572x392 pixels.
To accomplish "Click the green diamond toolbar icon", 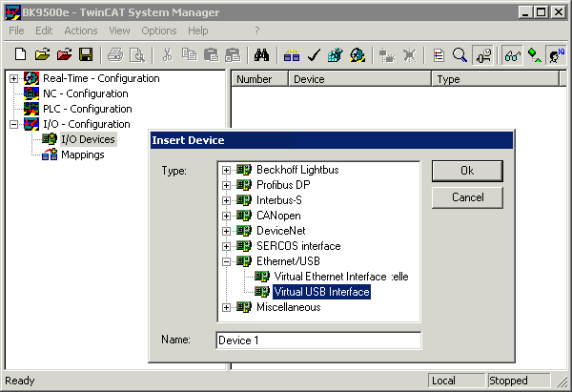I will 535,55.
